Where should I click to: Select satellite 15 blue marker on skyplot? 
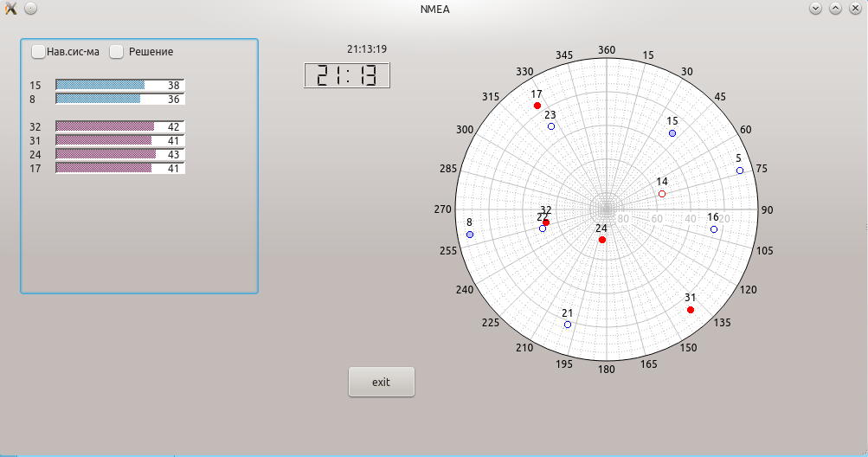tap(672, 133)
